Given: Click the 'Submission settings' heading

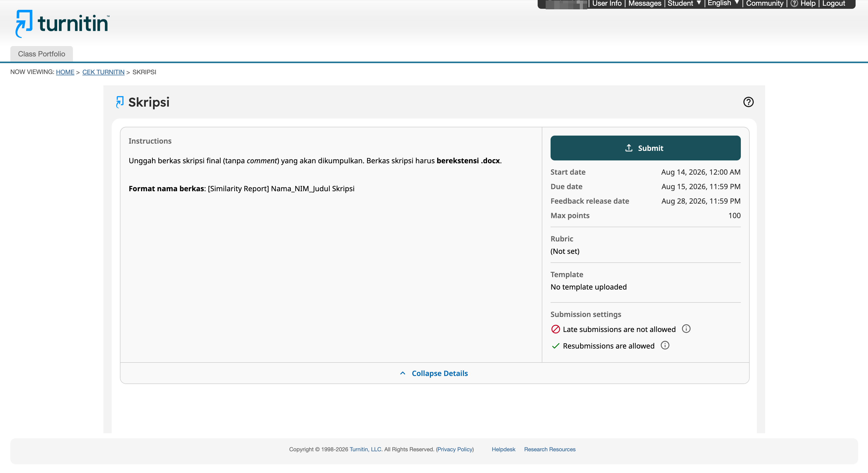Looking at the screenshot, I should 586,314.
